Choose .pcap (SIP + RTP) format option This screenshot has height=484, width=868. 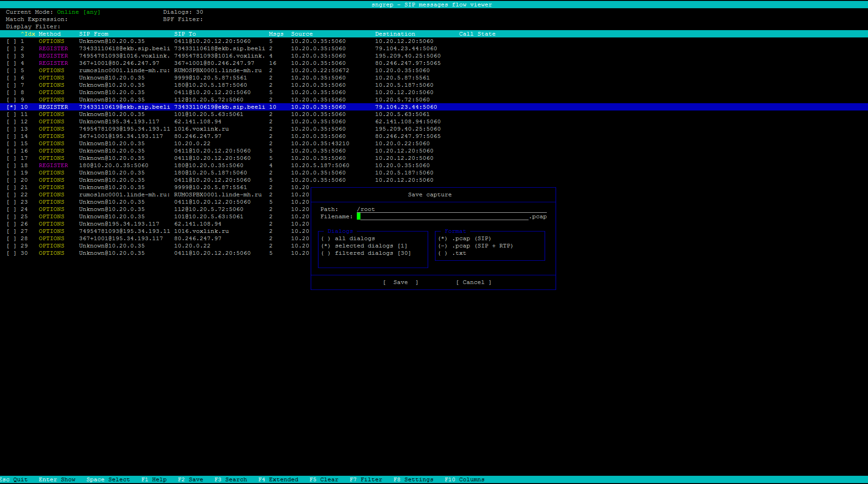(476, 246)
